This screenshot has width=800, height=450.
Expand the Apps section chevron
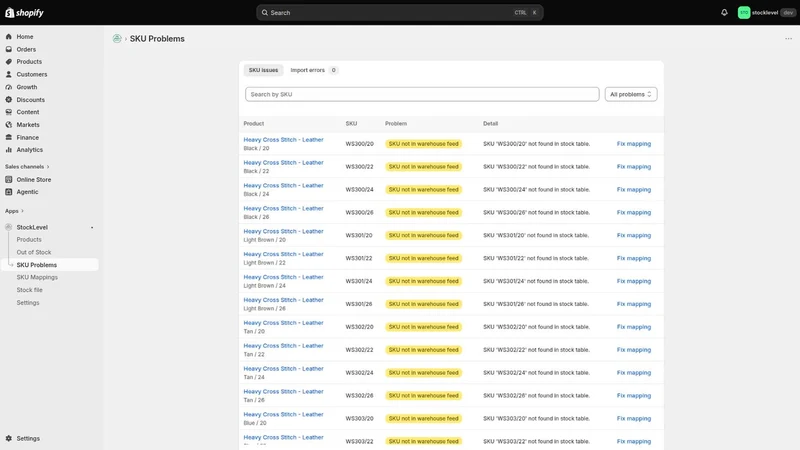(22, 211)
